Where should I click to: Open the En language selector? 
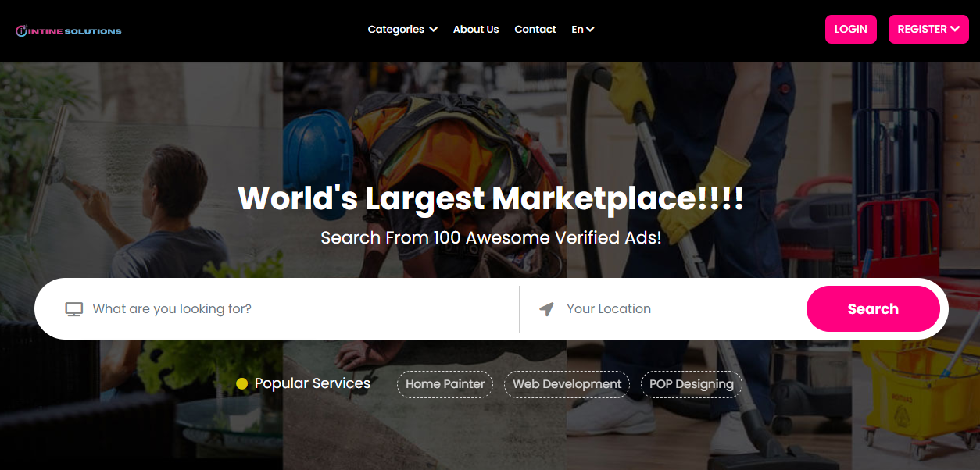578,30
